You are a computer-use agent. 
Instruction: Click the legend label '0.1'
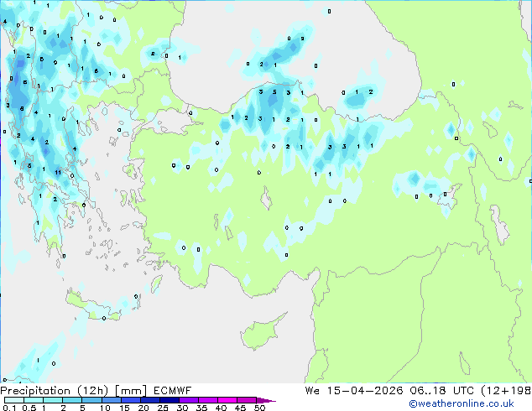click(x=9, y=408)
